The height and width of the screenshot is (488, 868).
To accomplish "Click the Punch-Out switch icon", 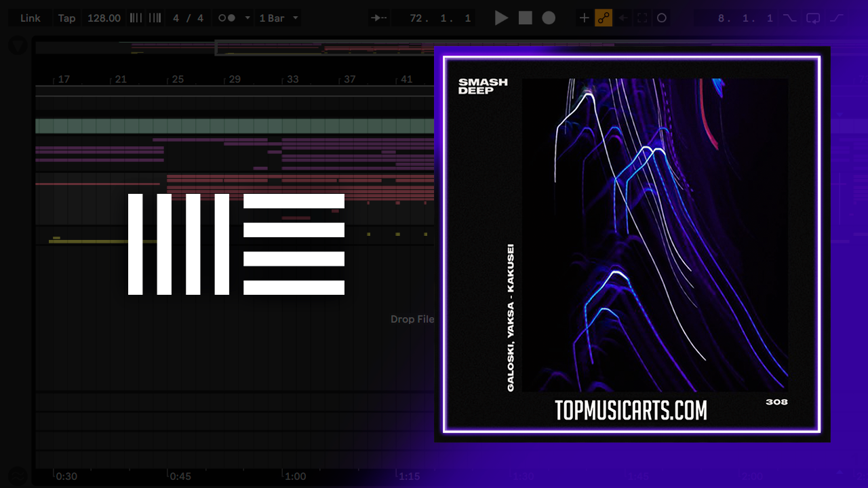I will point(837,18).
